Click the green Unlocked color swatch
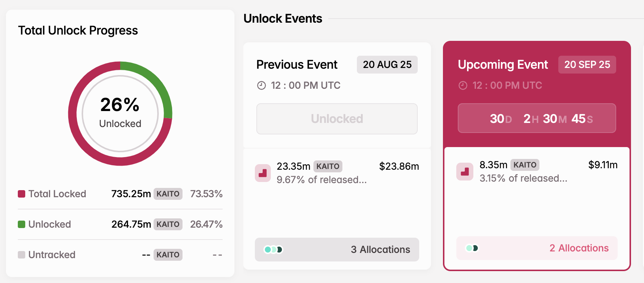 point(21,224)
